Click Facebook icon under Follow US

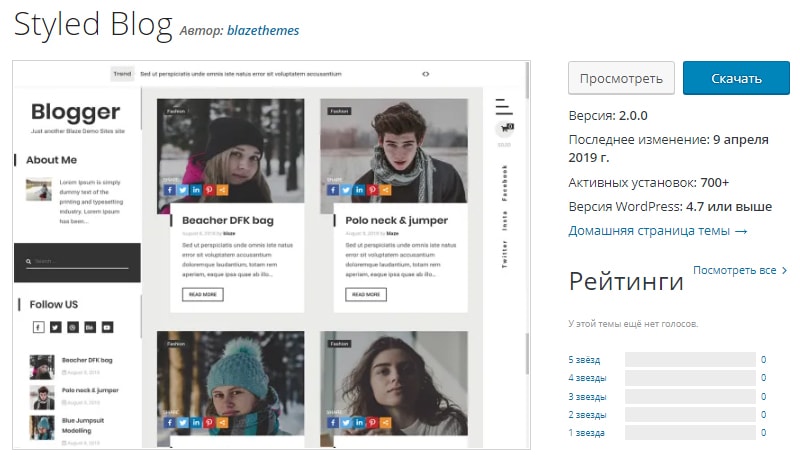pyautogui.click(x=39, y=327)
